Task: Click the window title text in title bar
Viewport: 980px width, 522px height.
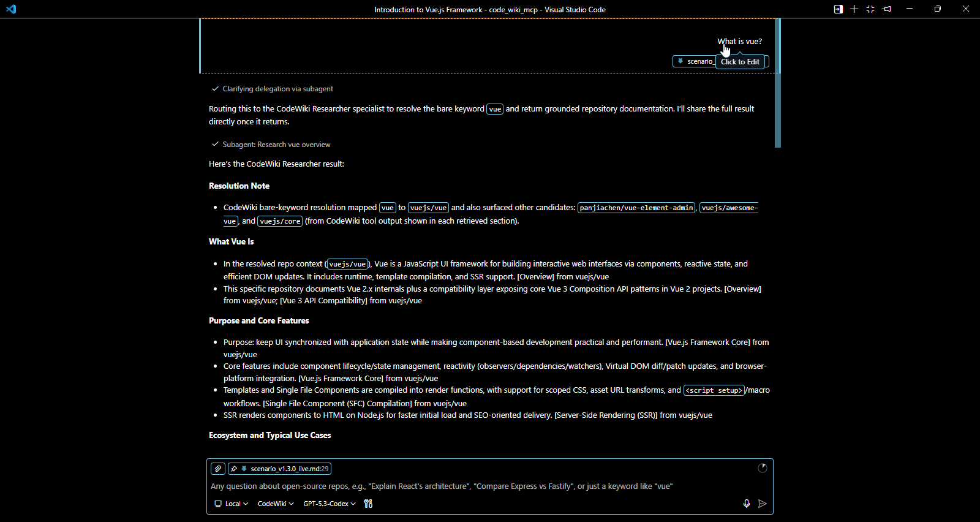Action: pos(490,9)
